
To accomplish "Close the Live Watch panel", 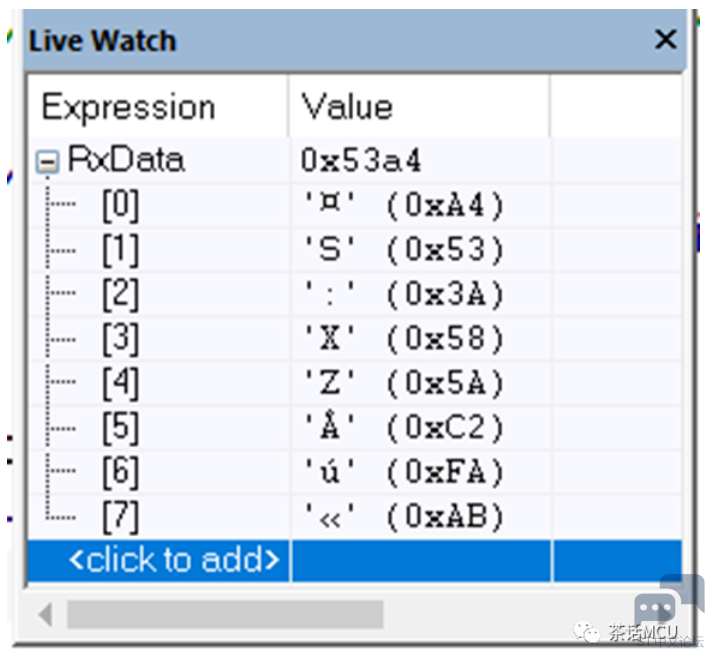I will tap(666, 39).
